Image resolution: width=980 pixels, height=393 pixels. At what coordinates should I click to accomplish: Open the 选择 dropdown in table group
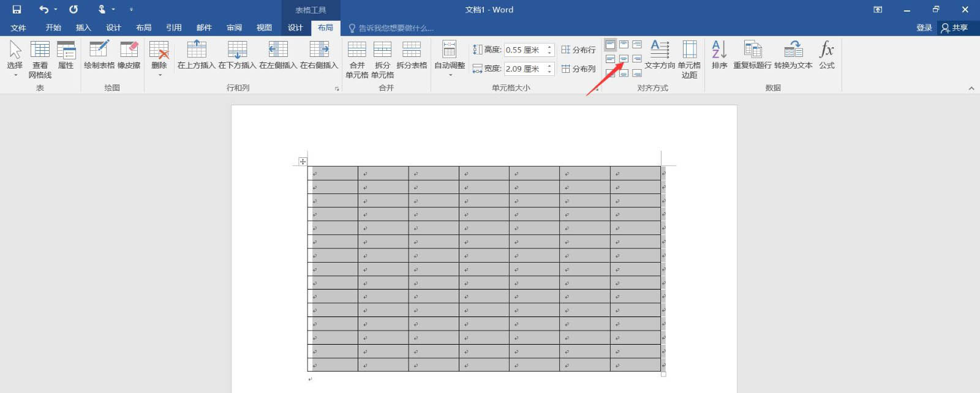pos(15,59)
